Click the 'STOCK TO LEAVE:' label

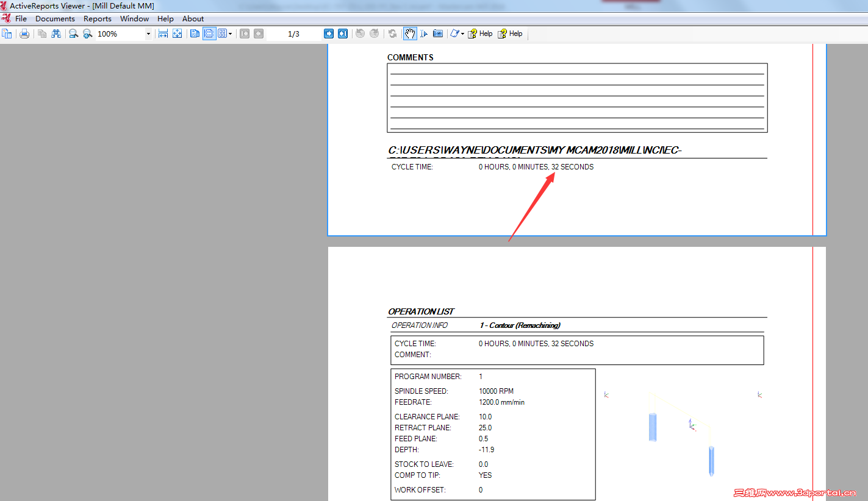pyautogui.click(x=424, y=464)
